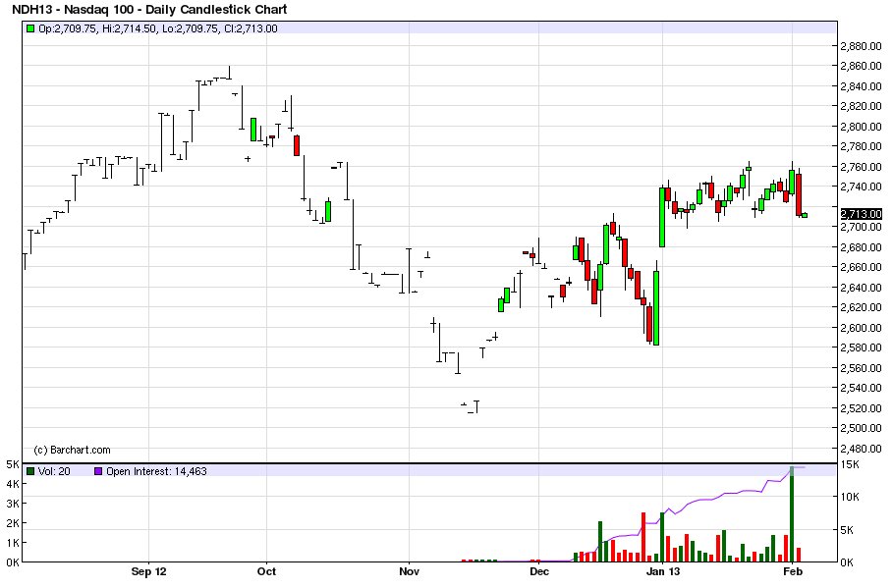Click the chart title 'NDH13 - Nasdaq 100 - Daily Candlestick Chart'
This screenshot has height=588, width=893.
(149, 9)
